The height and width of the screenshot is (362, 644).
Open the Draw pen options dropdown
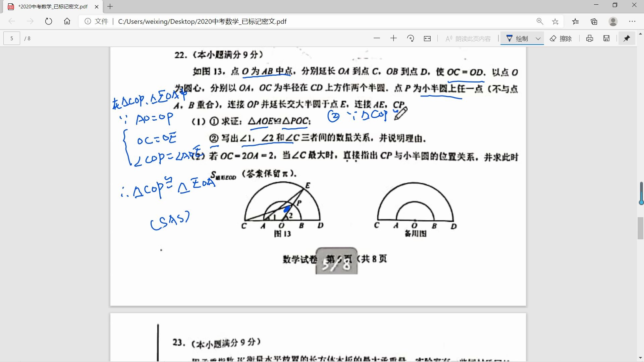pyautogui.click(x=538, y=38)
